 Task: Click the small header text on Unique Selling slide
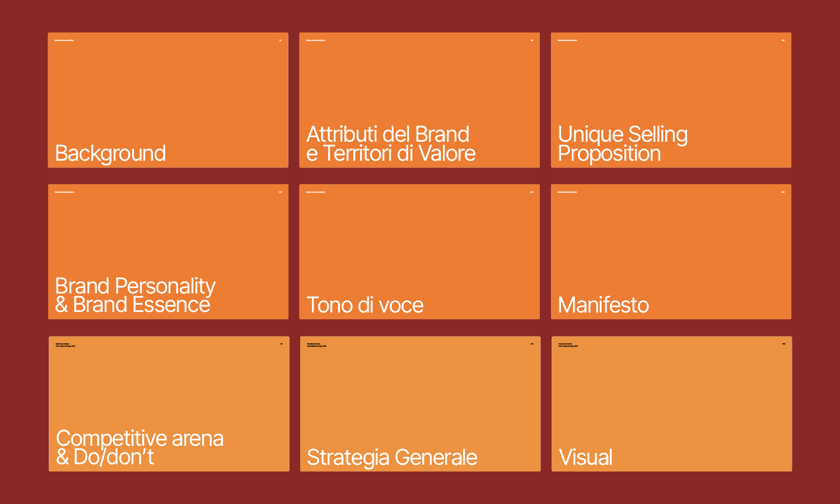click(567, 40)
